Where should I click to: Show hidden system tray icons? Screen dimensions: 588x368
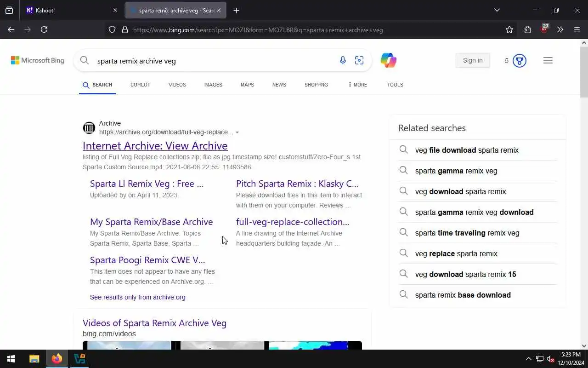[x=528, y=359]
